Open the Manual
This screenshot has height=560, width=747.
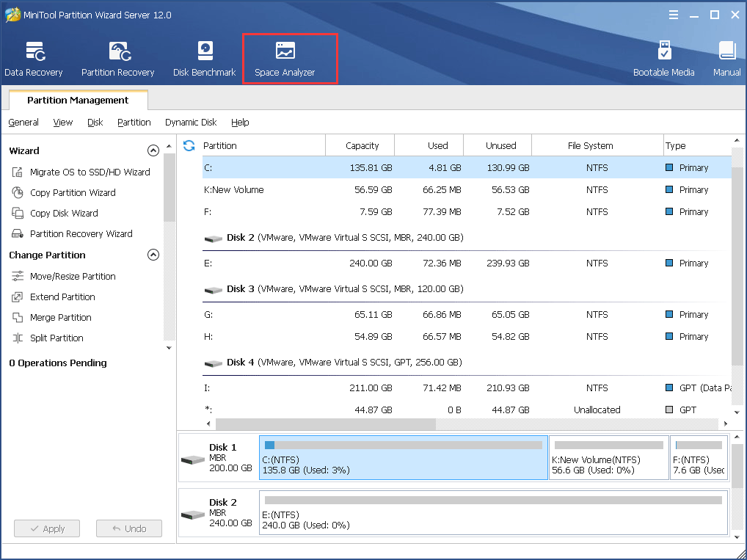(x=727, y=59)
